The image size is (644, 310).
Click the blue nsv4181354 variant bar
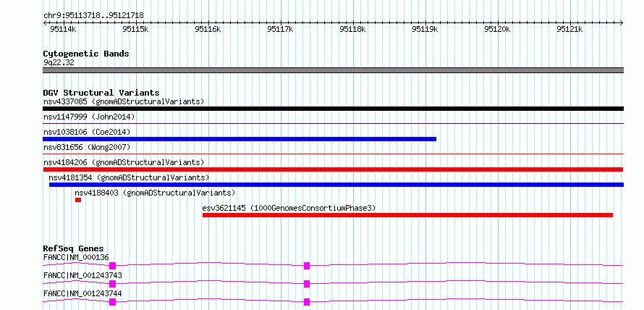[x=336, y=185]
